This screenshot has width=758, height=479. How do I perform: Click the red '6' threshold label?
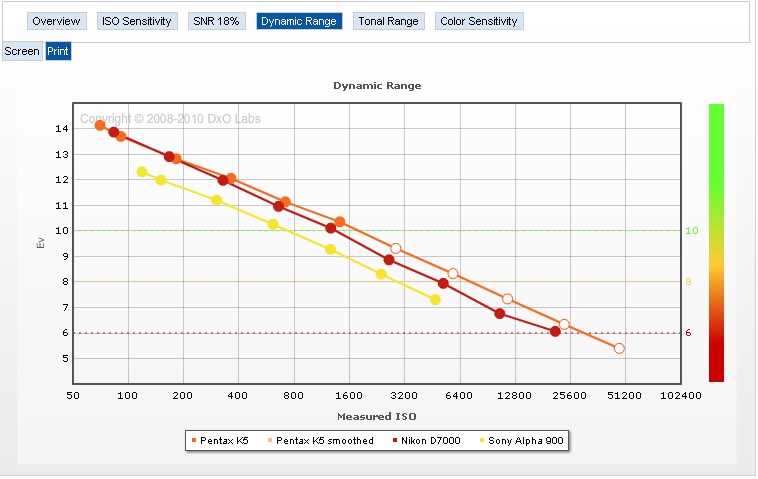(x=688, y=333)
